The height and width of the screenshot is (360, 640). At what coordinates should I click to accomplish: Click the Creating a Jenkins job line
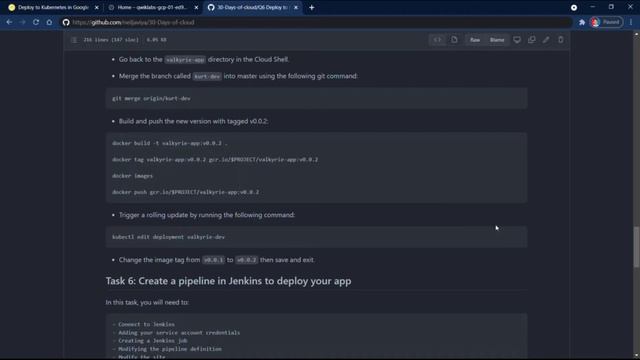(x=150, y=340)
